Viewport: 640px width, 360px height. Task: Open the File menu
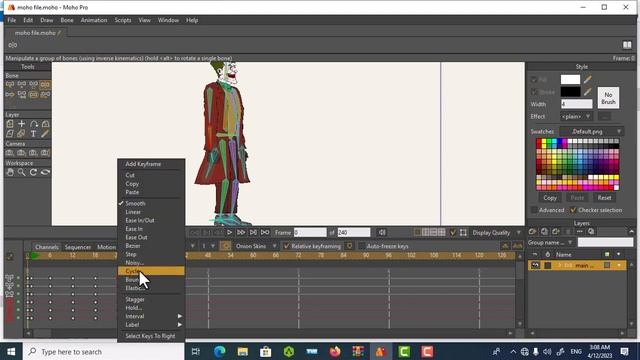click(12, 20)
